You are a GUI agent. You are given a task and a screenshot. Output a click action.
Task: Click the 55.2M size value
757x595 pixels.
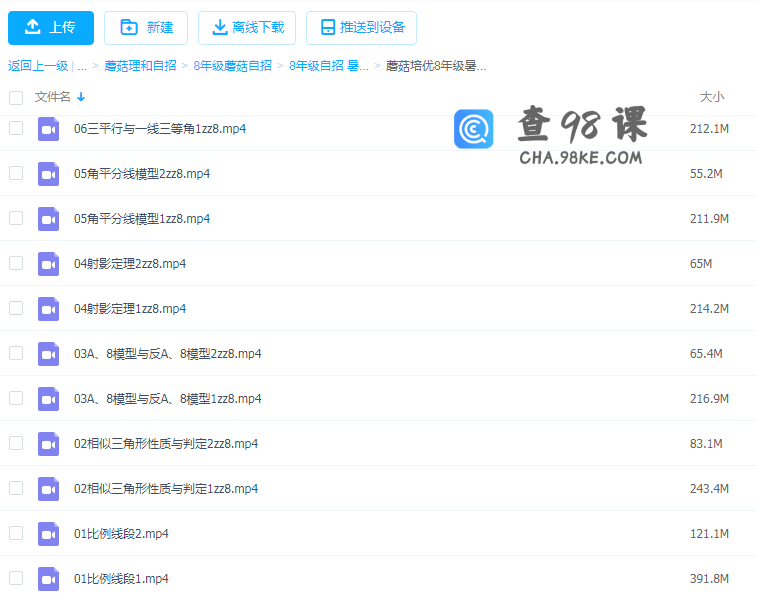[x=706, y=174]
